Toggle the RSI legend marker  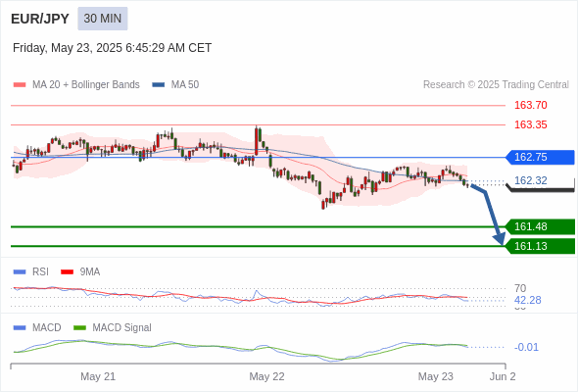tap(20, 272)
